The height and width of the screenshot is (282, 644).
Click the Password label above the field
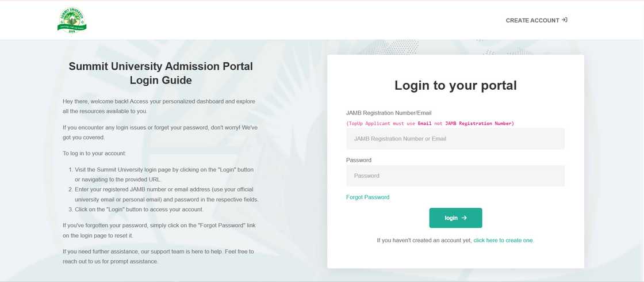pyautogui.click(x=359, y=160)
